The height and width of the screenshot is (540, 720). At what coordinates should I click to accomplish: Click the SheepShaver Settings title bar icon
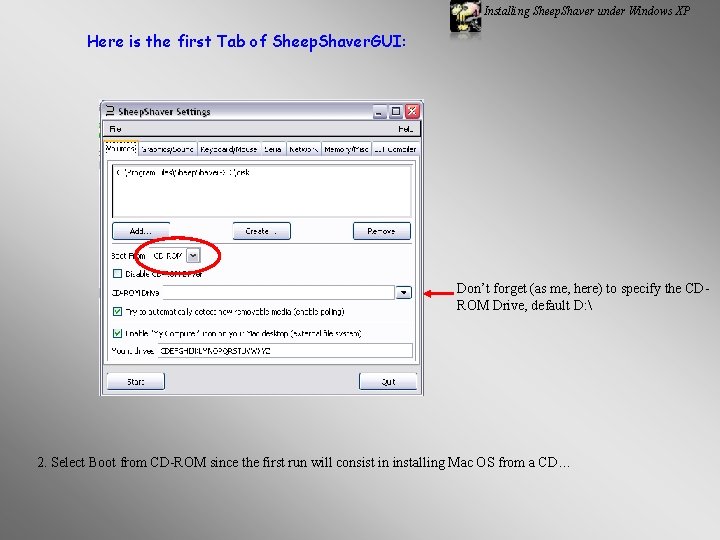pyautogui.click(x=110, y=111)
